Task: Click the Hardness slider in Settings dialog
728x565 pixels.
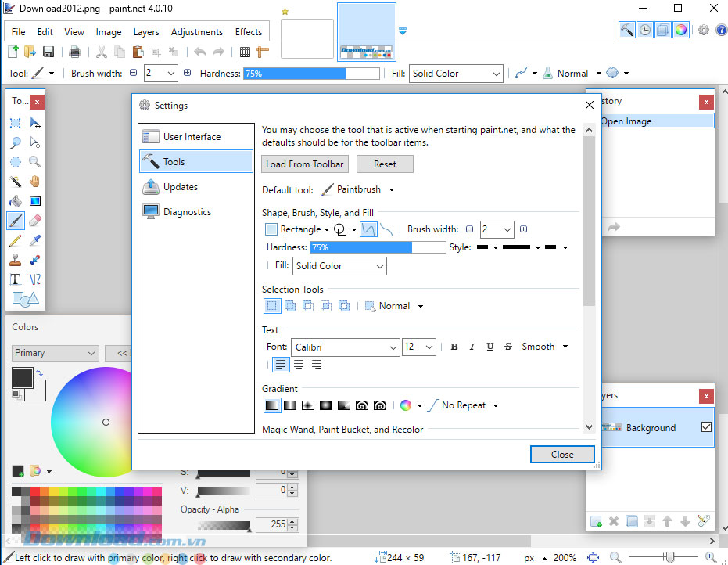Action: point(378,247)
